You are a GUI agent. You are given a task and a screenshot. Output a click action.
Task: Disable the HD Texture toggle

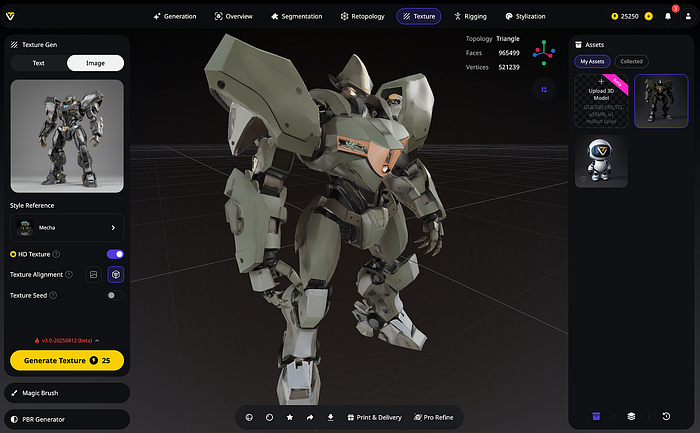click(x=115, y=254)
